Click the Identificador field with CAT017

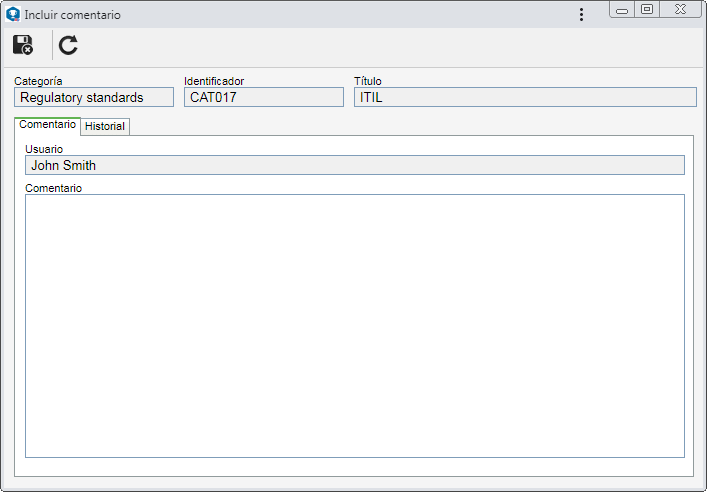coord(264,97)
